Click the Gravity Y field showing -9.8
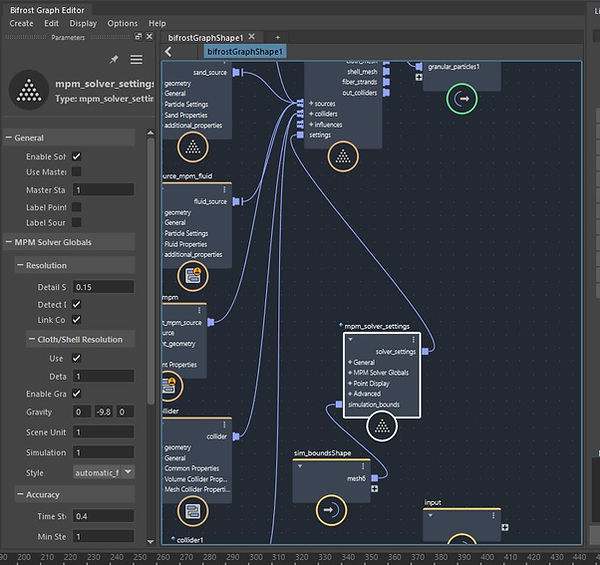The image size is (600, 565). point(104,412)
